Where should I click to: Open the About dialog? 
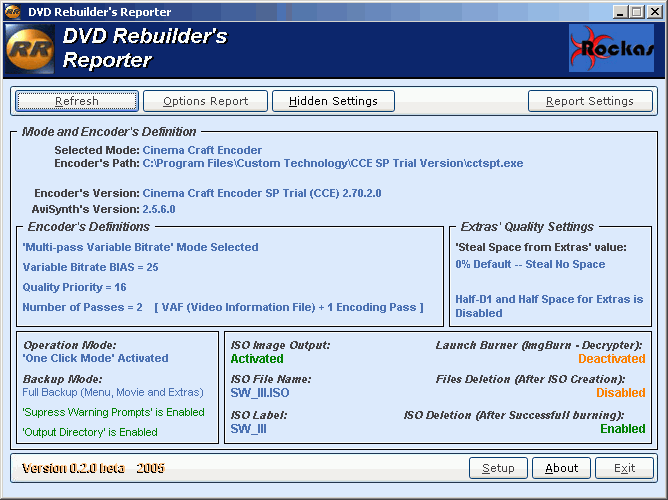[x=561, y=468]
